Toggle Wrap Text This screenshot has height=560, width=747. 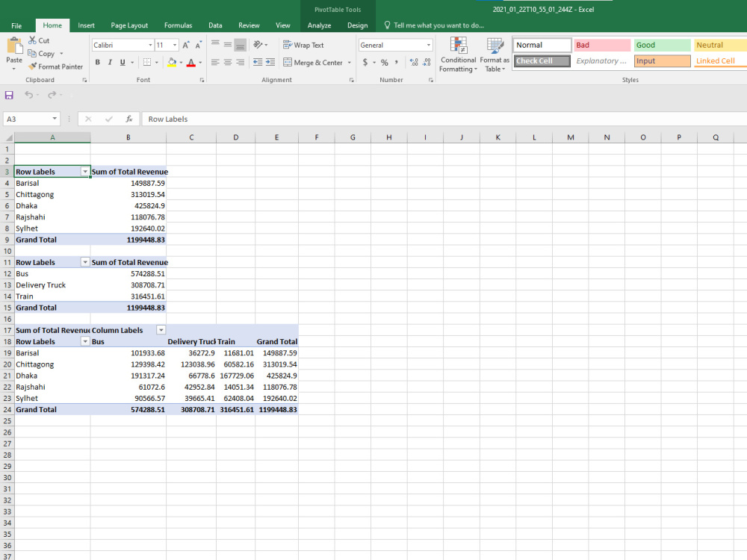pos(303,45)
